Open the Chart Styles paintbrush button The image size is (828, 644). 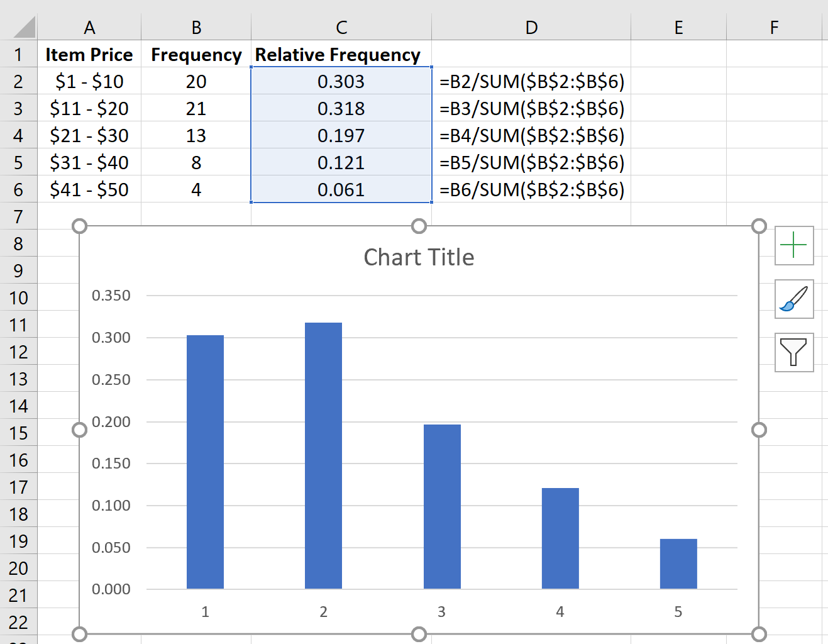coord(794,299)
